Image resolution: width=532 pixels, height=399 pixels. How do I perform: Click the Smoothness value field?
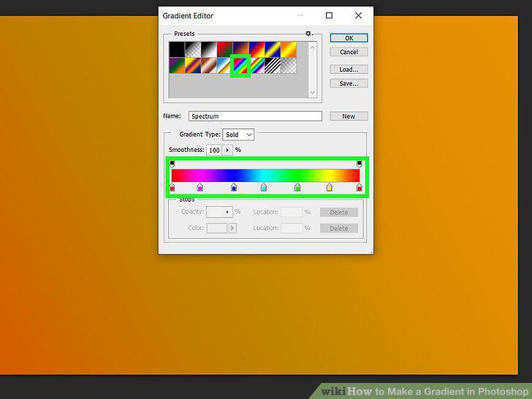(214, 150)
